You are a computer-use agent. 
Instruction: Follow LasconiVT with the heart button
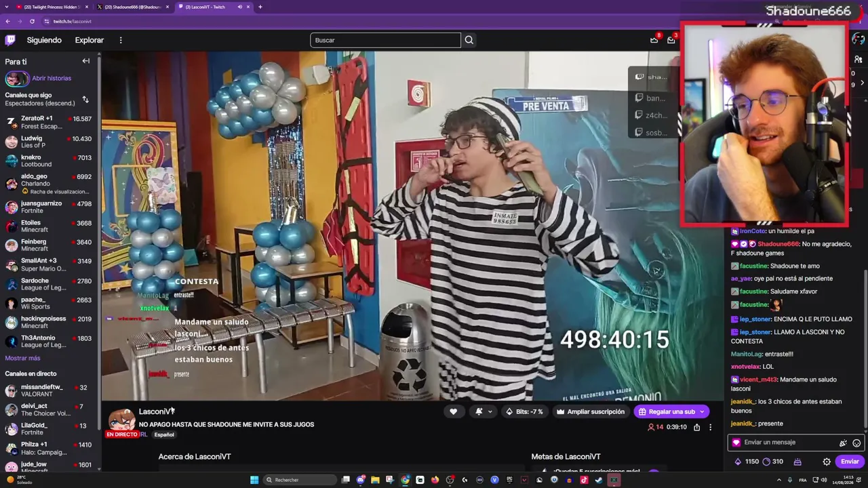tap(454, 411)
